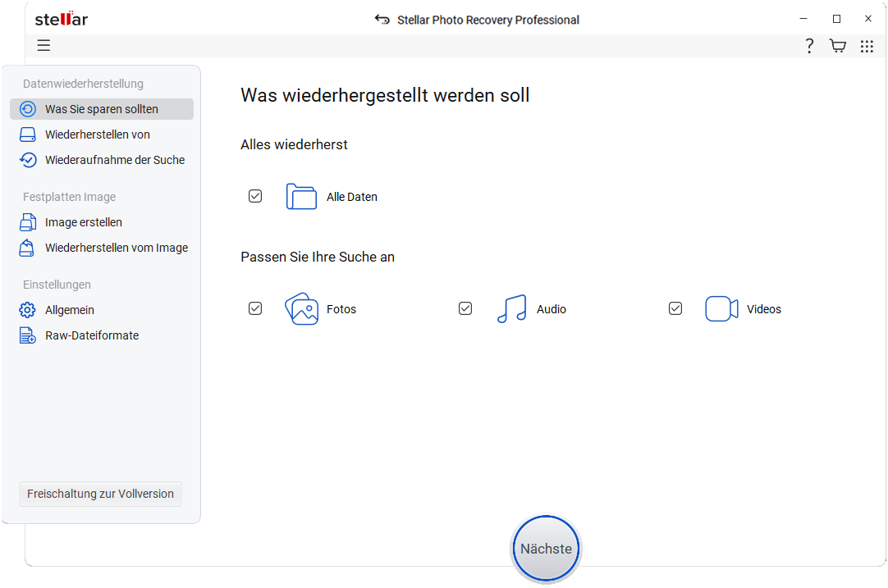Select the Audio music note icon
888x588 pixels.
[511, 308]
